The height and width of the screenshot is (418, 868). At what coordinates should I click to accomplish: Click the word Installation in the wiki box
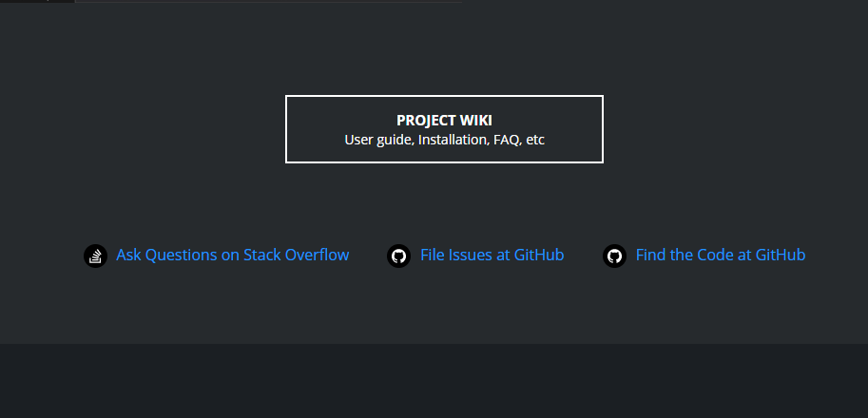[453, 140]
